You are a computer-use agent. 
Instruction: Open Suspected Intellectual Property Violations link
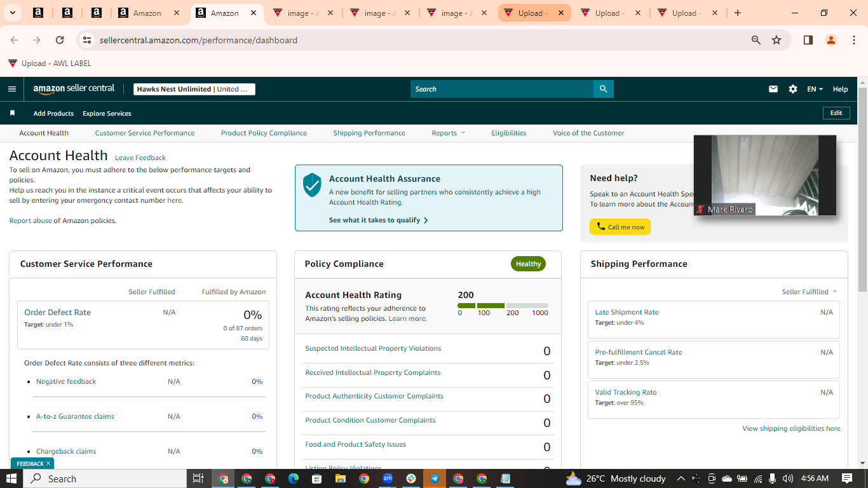click(373, 348)
